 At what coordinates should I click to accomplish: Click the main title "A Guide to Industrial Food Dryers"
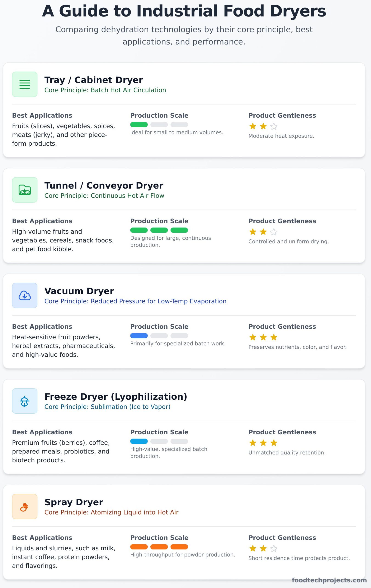(x=184, y=11)
